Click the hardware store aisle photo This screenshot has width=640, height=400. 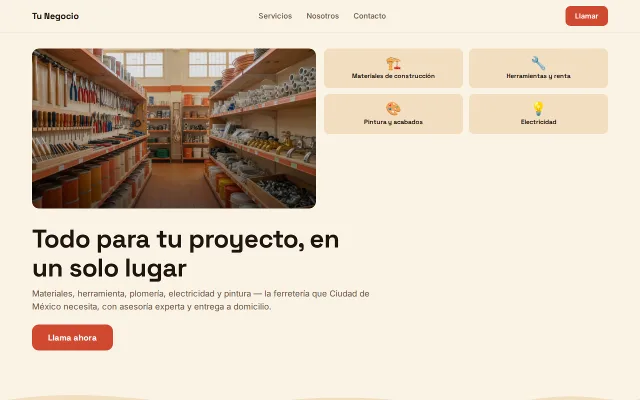tap(174, 128)
